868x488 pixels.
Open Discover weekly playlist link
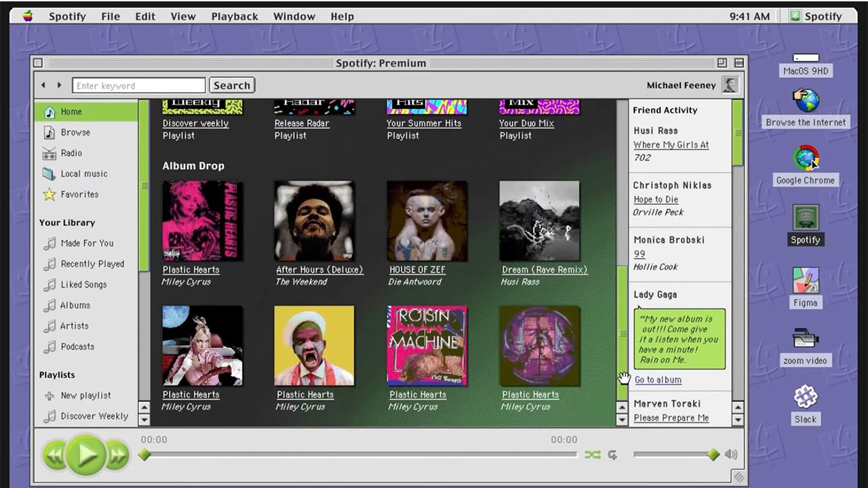point(195,123)
